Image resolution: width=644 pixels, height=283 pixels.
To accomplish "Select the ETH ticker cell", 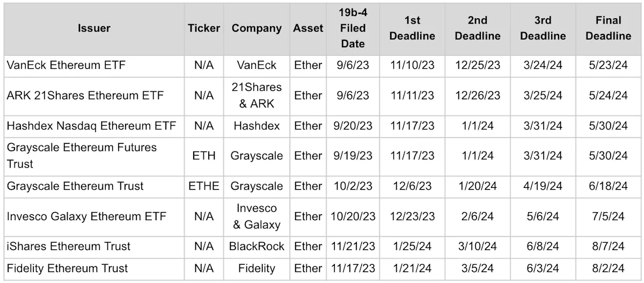I will [204, 156].
